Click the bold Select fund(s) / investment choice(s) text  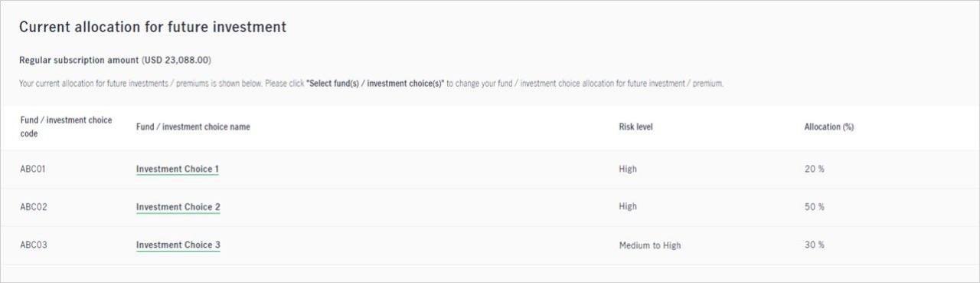coord(375,83)
